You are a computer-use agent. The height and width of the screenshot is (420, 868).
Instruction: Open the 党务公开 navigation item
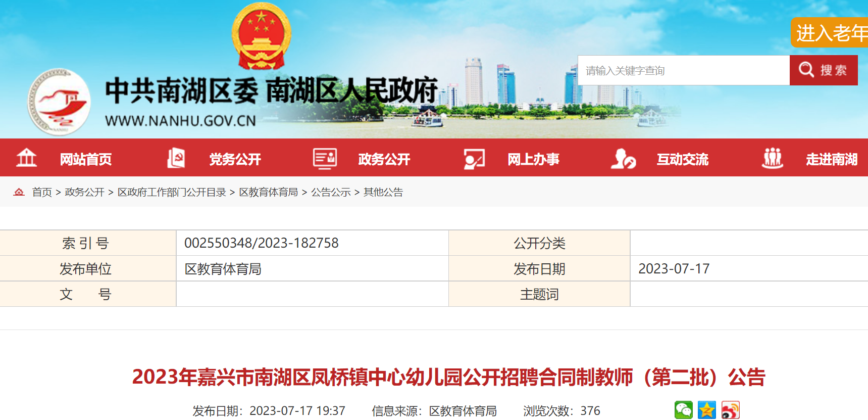tap(235, 159)
